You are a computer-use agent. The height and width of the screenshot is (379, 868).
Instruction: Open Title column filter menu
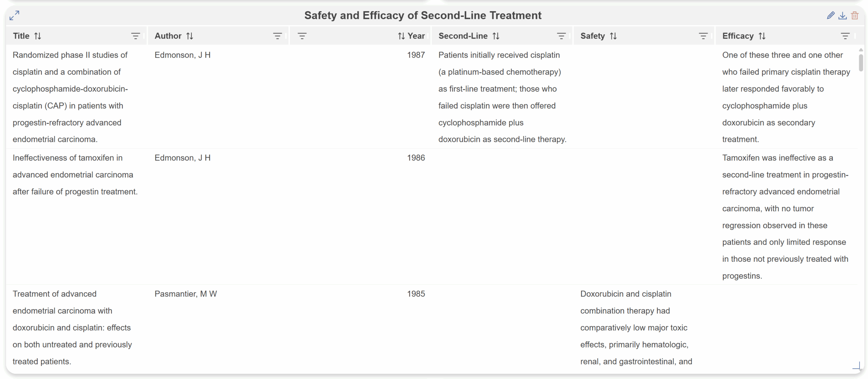[135, 36]
